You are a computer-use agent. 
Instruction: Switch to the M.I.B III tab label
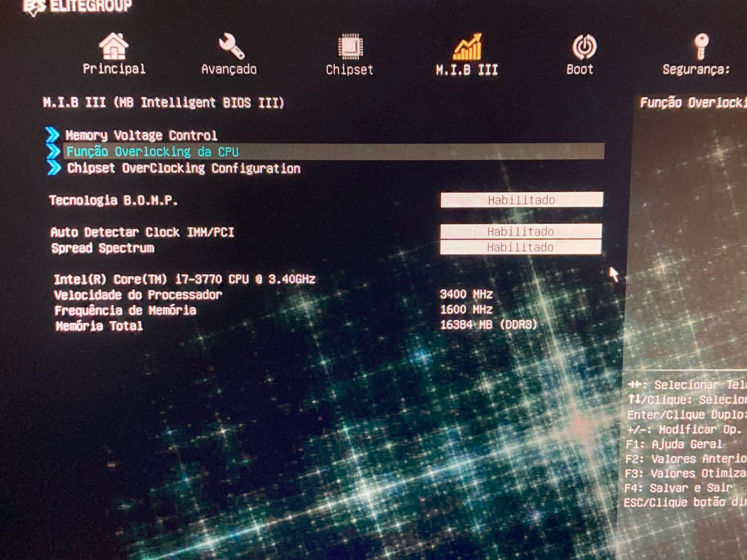point(466,70)
